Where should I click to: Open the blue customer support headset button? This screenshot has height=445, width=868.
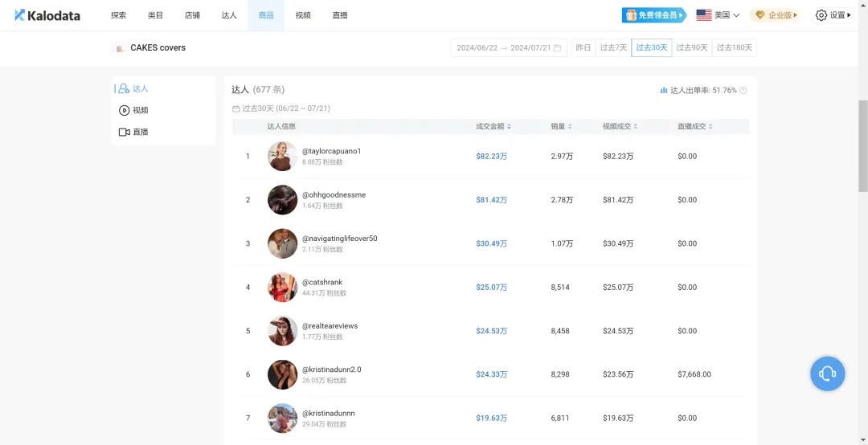827,374
